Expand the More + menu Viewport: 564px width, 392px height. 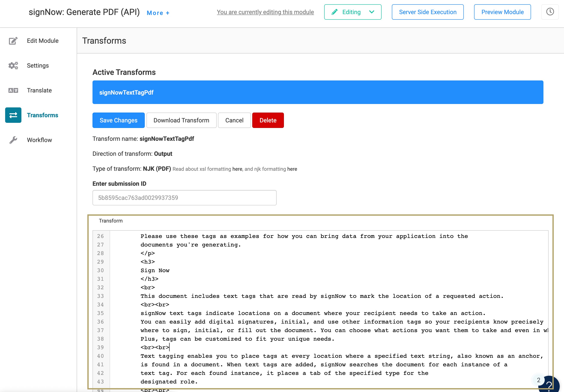click(x=158, y=13)
